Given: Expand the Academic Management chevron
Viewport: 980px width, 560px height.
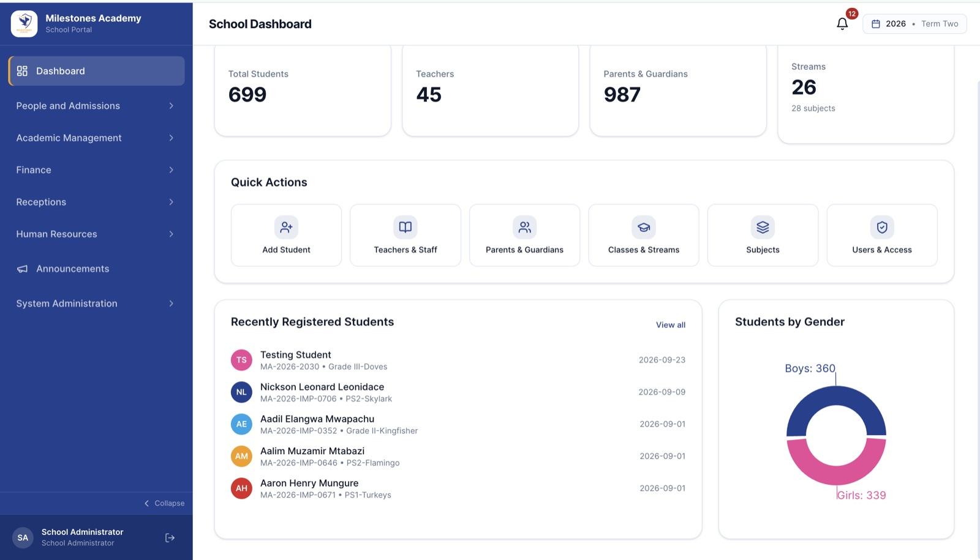Looking at the screenshot, I should pyautogui.click(x=171, y=138).
